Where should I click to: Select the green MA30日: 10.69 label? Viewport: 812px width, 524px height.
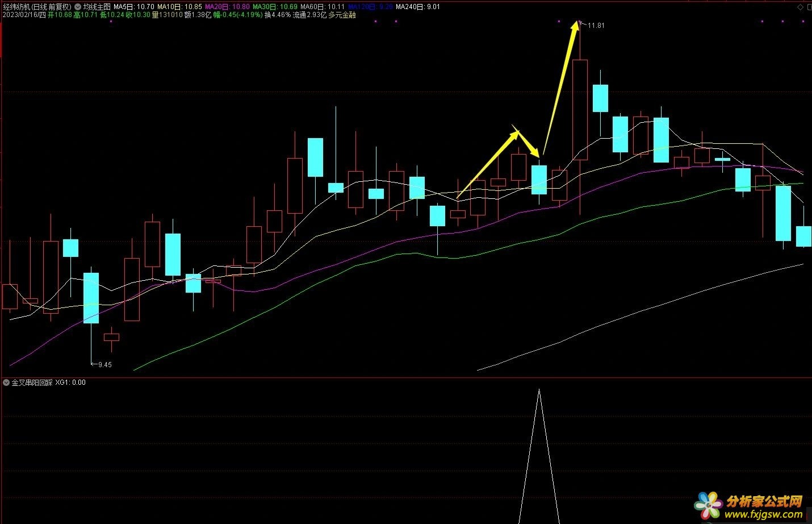[x=275, y=7]
